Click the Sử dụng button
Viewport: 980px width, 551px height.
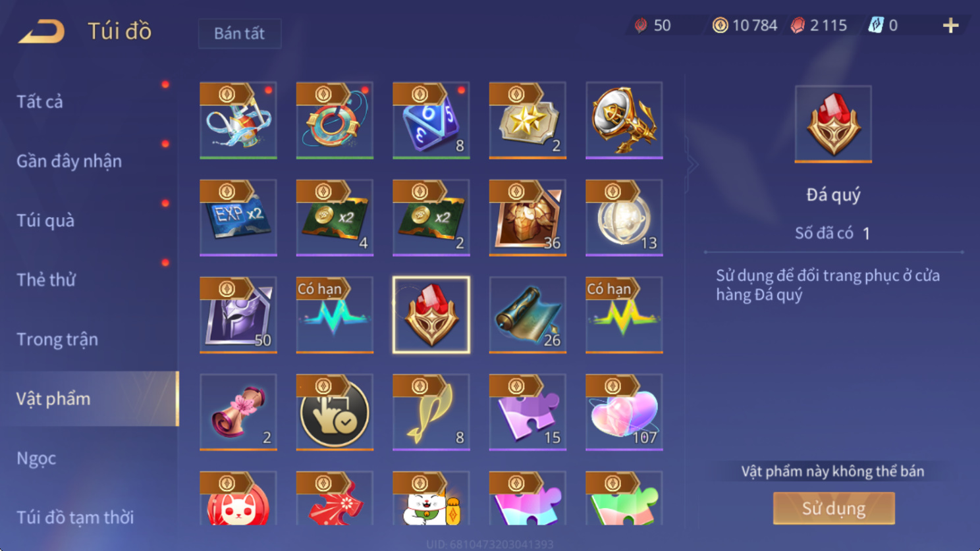tap(834, 508)
